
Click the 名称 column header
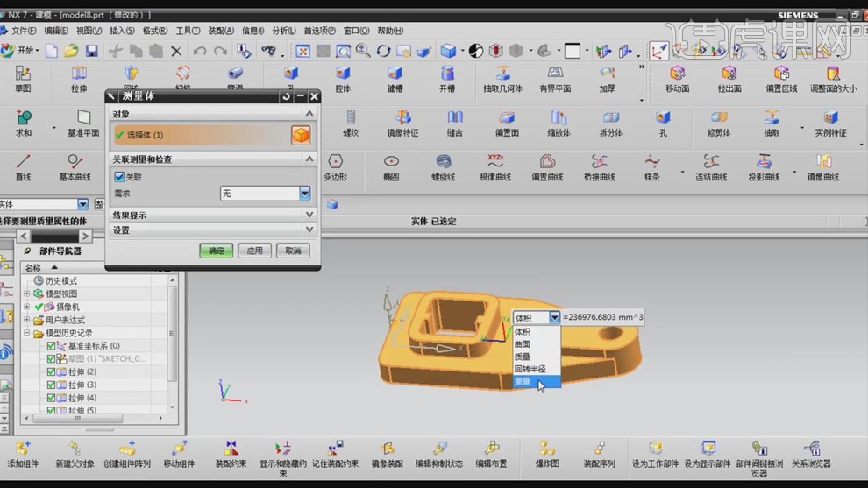(x=33, y=268)
